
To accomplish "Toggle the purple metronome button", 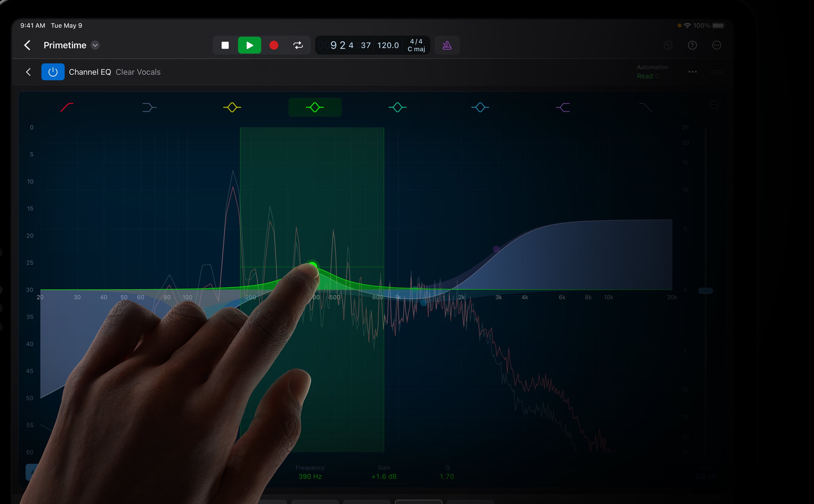I will pos(447,45).
